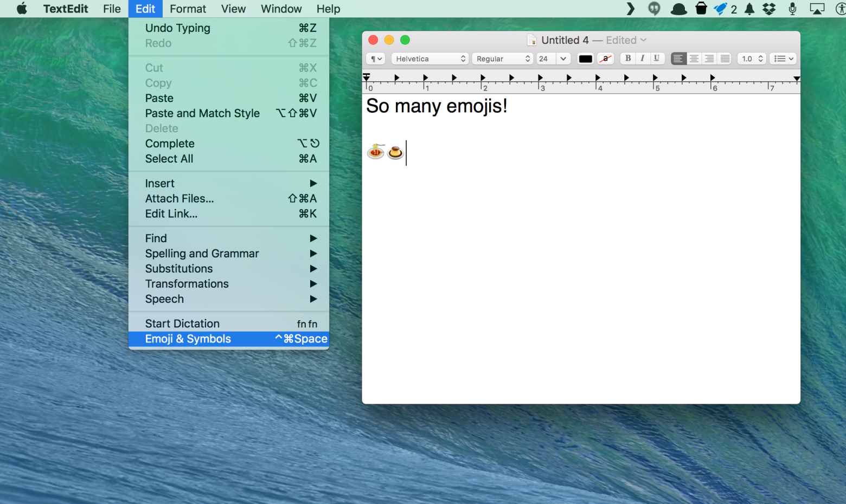This screenshot has width=846, height=504.
Task: Adjust the 1.0 line spacing stepper
Action: pyautogui.click(x=751, y=59)
